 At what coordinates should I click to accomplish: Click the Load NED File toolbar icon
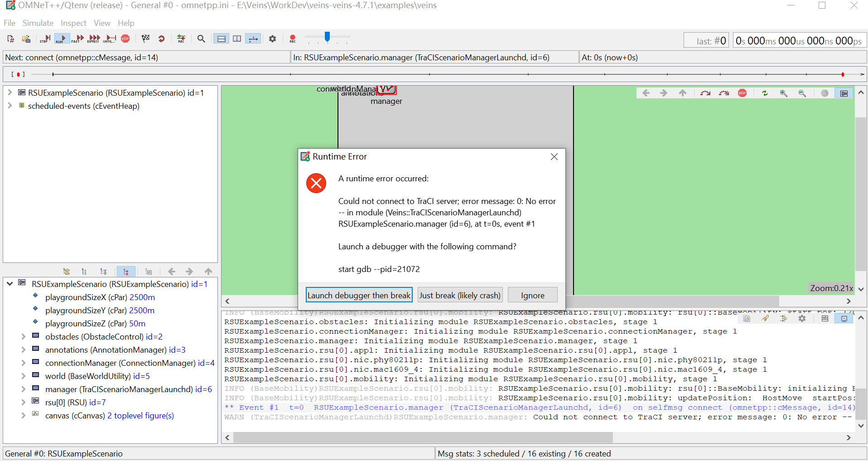point(26,39)
